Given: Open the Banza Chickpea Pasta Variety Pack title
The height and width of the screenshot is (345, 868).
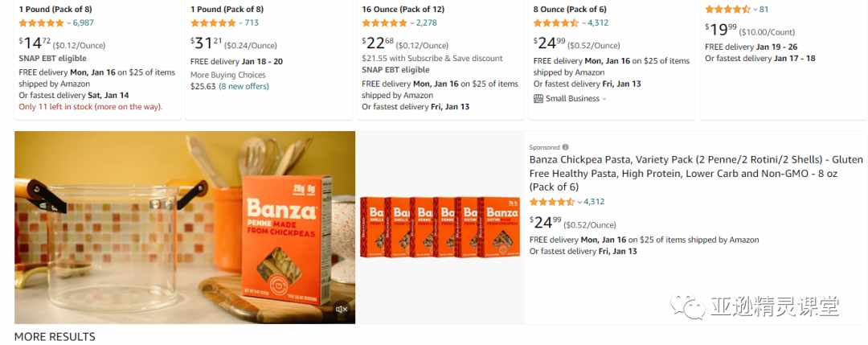Looking at the screenshot, I should tap(696, 174).
